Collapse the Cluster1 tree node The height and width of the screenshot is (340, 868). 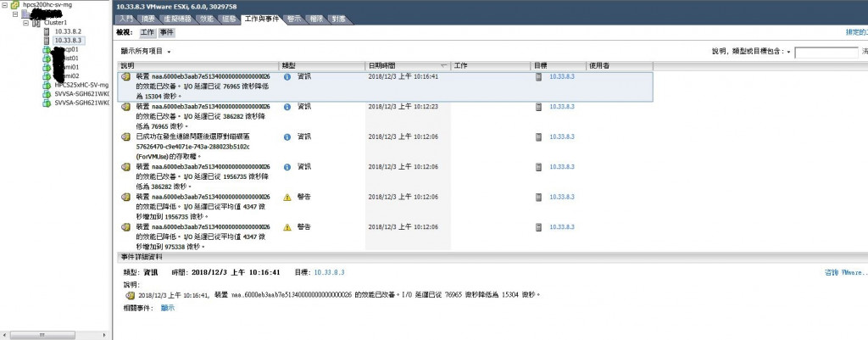26,23
